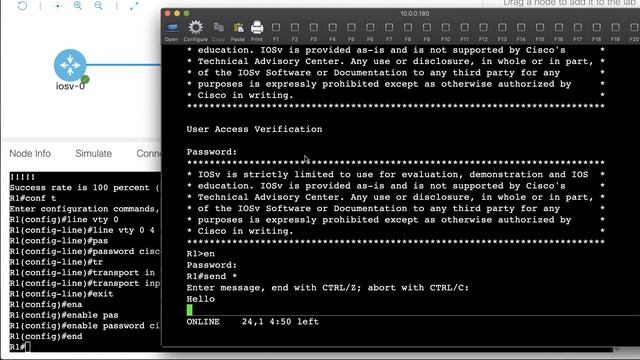Close the 10.0.0.180 terminal window
Image resolution: width=640 pixels, height=360 pixels.
tap(168, 13)
